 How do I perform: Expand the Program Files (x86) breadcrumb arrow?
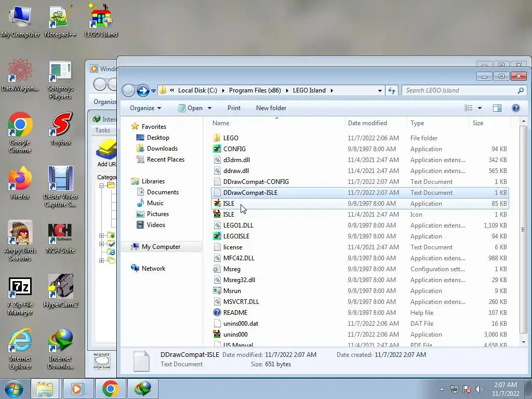tap(287, 90)
